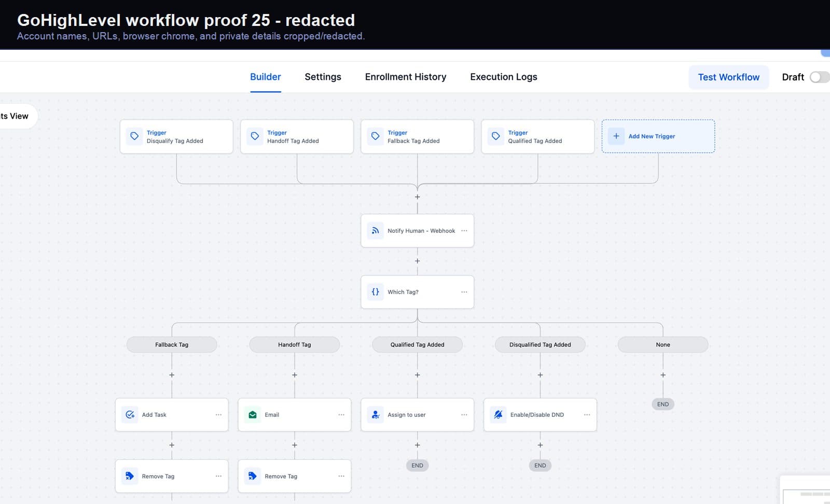The height and width of the screenshot is (504, 830).
Task: Switch to the Builder tab
Action: click(266, 77)
